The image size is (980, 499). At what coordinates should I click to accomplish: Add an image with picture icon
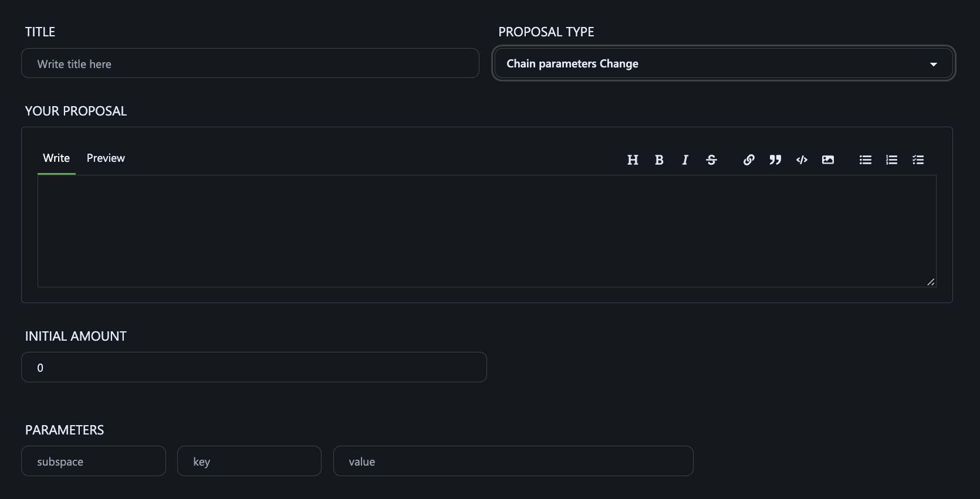tap(828, 160)
